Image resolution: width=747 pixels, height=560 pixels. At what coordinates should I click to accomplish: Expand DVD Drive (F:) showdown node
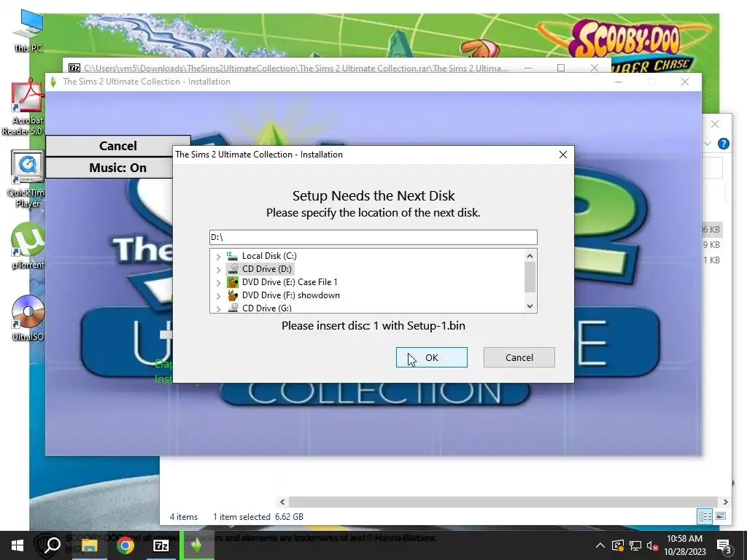pos(218,296)
